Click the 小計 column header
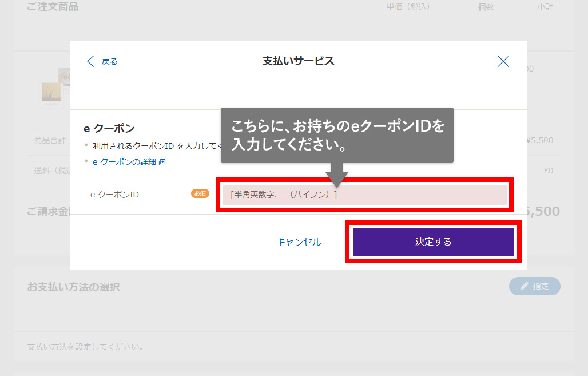 tap(545, 7)
